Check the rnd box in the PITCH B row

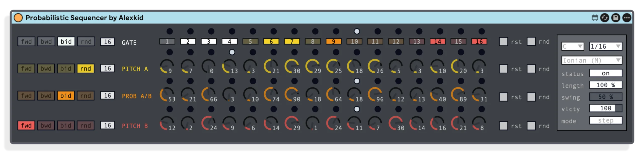coord(531,126)
